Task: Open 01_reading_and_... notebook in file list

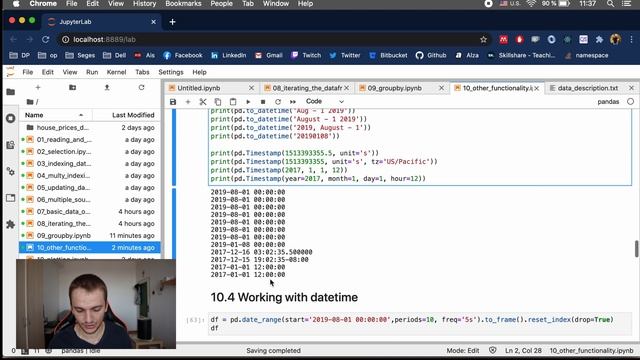Action: (90, 140)
